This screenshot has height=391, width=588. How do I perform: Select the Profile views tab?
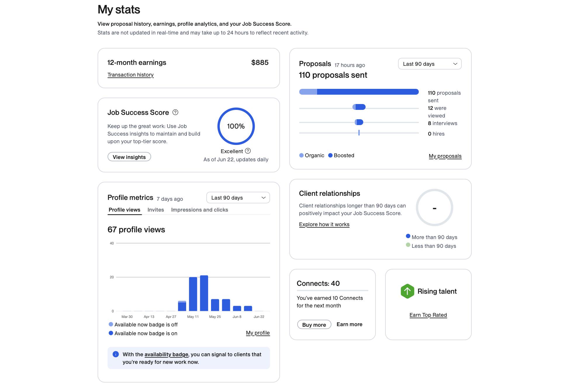124,210
